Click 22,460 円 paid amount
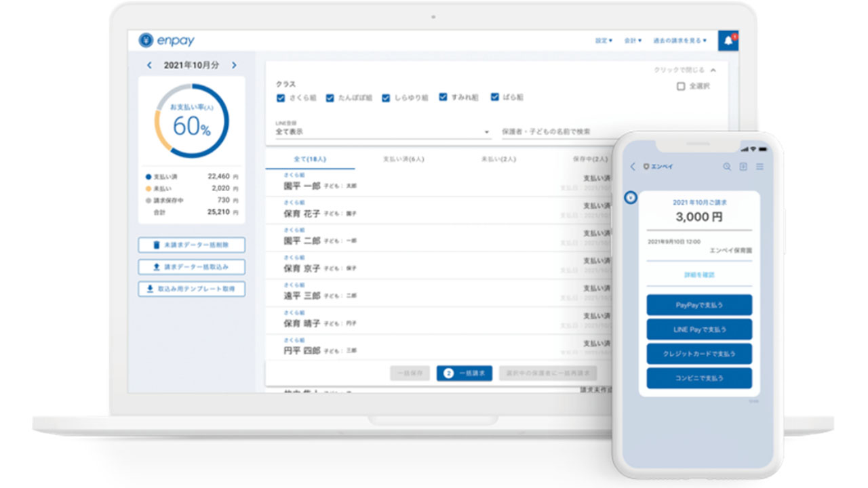Viewport: 868px width, 488px height. pos(222,176)
